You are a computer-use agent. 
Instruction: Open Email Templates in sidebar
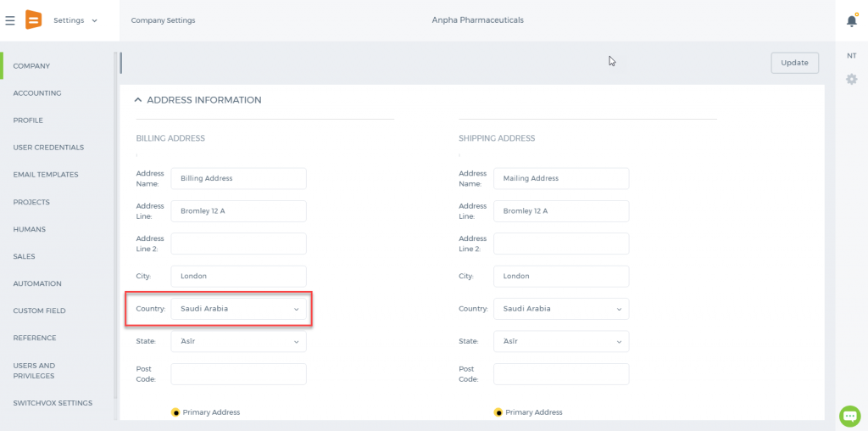point(46,175)
